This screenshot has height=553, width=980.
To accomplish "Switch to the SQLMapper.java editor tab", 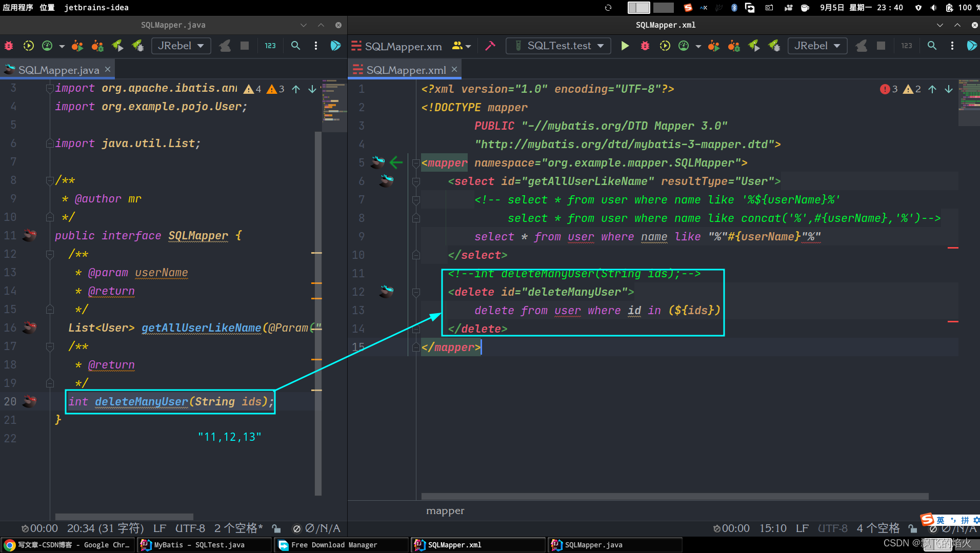I will coord(57,70).
